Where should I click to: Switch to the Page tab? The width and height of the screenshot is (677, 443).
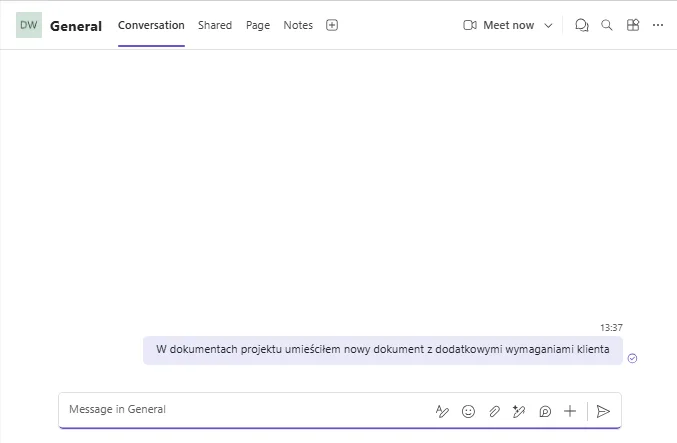(x=258, y=25)
